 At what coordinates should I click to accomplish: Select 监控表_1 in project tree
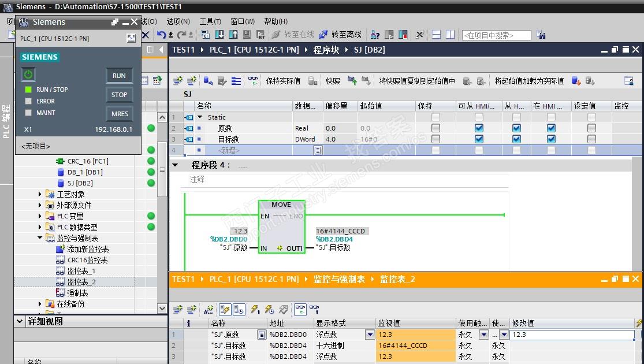81,271
